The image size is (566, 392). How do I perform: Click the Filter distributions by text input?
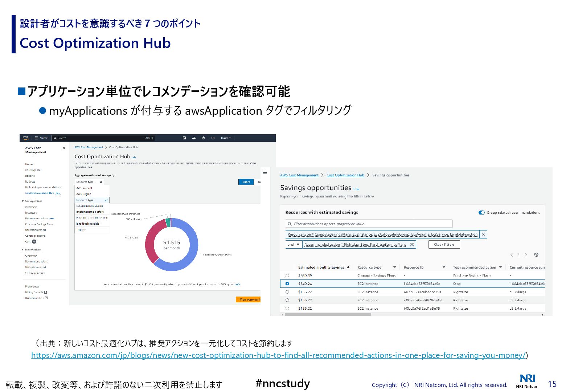pos(369,224)
